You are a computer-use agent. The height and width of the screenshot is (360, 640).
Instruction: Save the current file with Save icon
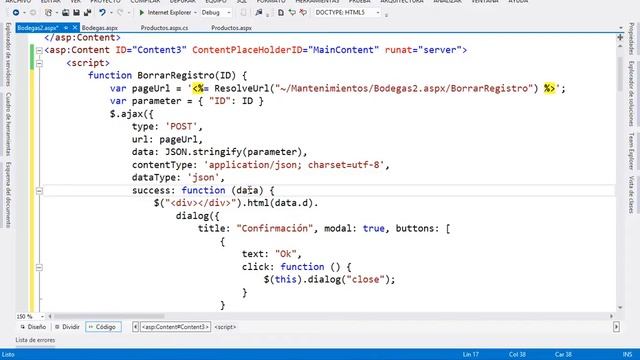point(76,13)
